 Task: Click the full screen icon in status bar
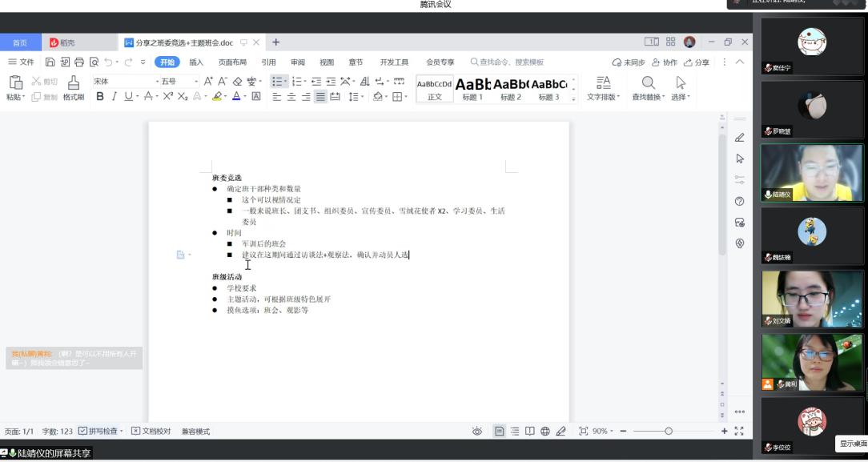click(x=739, y=431)
